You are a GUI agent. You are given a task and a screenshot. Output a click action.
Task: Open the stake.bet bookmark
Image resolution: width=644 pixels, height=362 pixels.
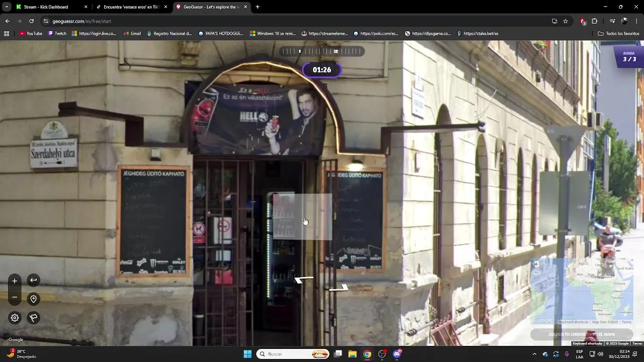477,34
